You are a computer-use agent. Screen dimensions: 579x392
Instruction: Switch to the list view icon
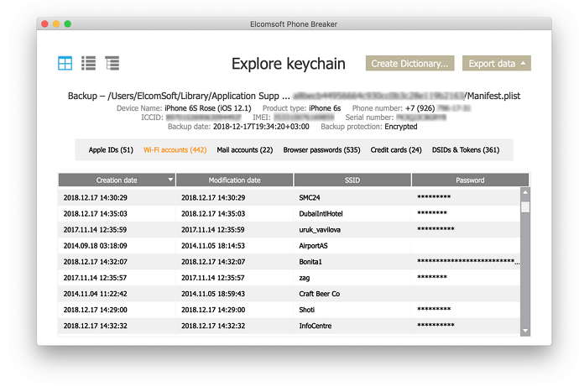[x=89, y=63]
